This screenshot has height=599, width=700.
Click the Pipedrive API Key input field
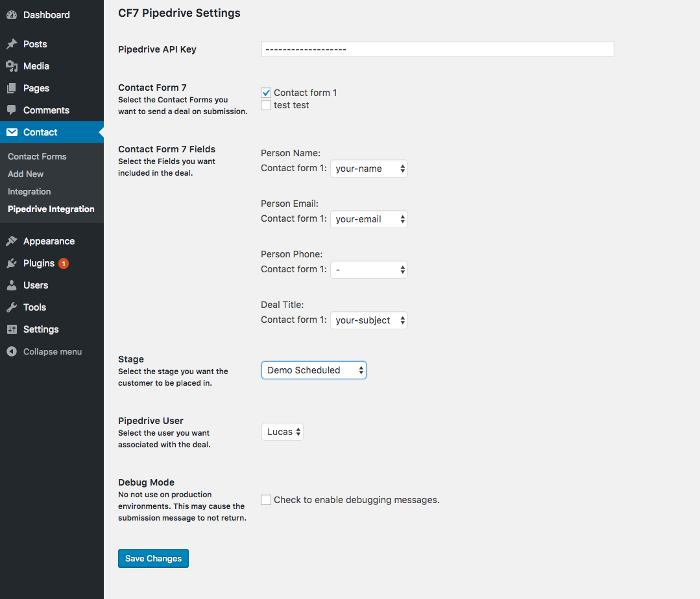(x=437, y=49)
